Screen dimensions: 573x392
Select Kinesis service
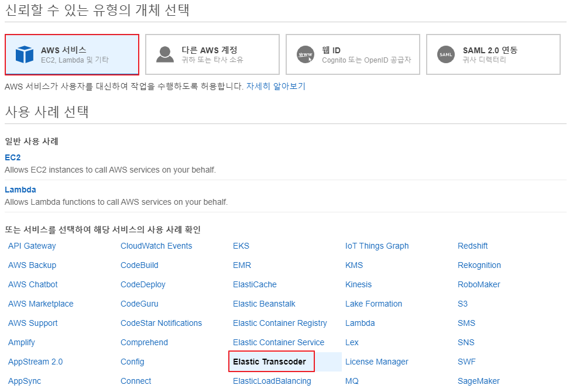pyautogui.click(x=358, y=284)
